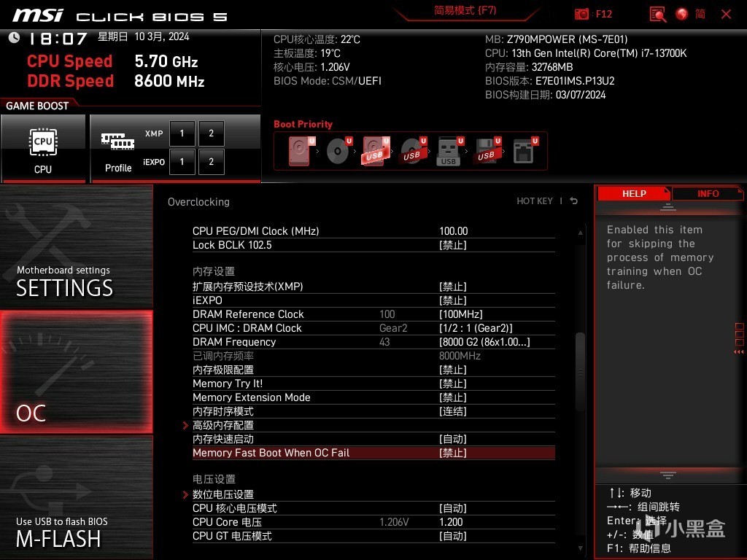Select the network boot device icon

pyautogui.click(x=525, y=152)
